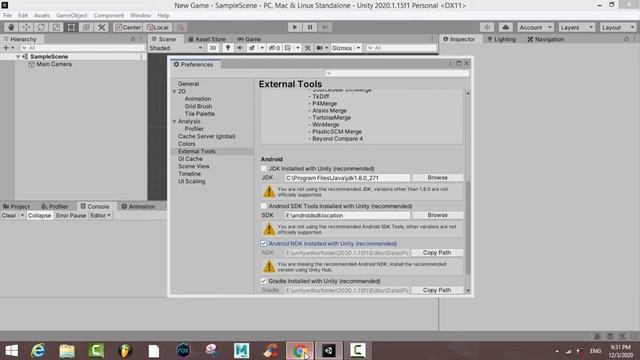Click the JDK path input field
This screenshot has width=640, height=360.
click(x=347, y=178)
